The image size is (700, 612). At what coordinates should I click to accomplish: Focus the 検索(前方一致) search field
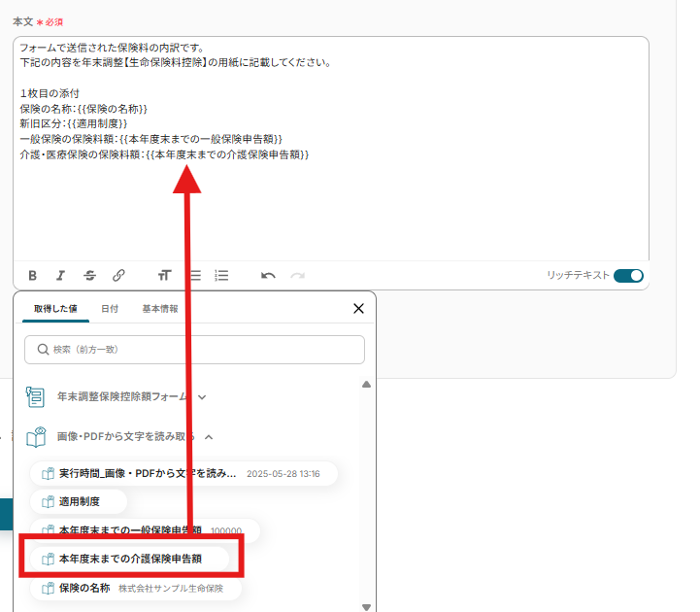point(194,350)
